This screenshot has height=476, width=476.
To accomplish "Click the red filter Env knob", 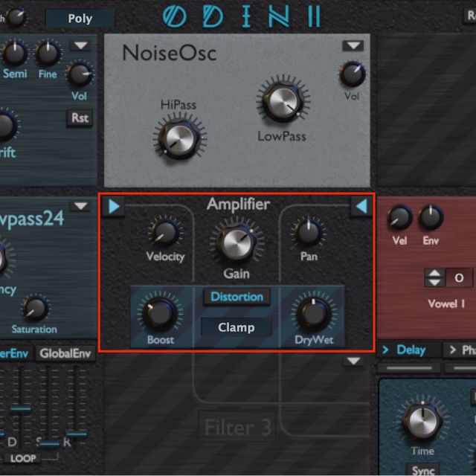I will 431,218.
